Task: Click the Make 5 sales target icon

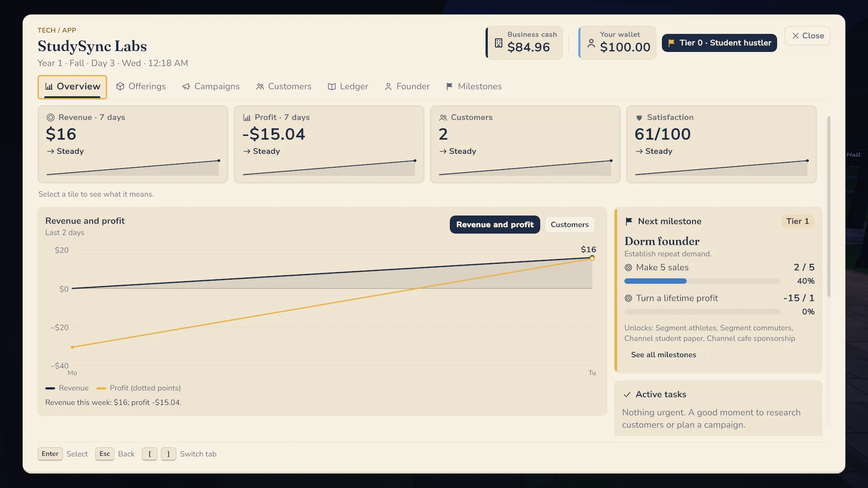Action: point(628,267)
